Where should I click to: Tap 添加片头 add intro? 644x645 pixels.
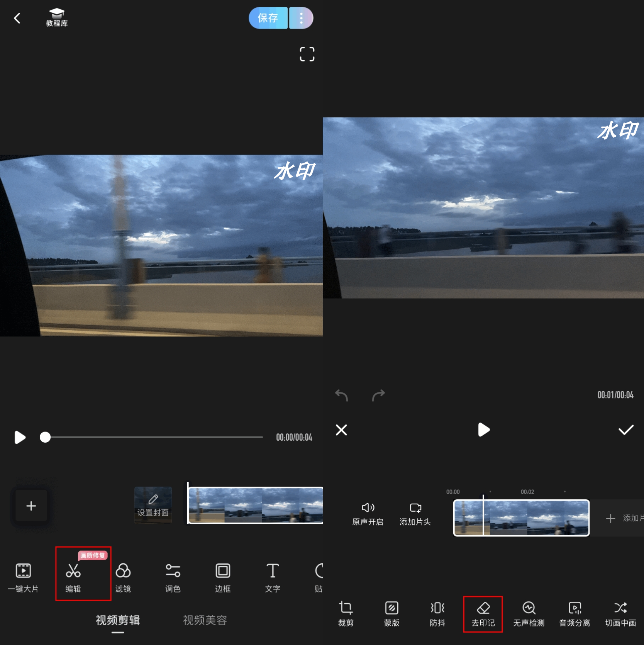click(x=415, y=514)
